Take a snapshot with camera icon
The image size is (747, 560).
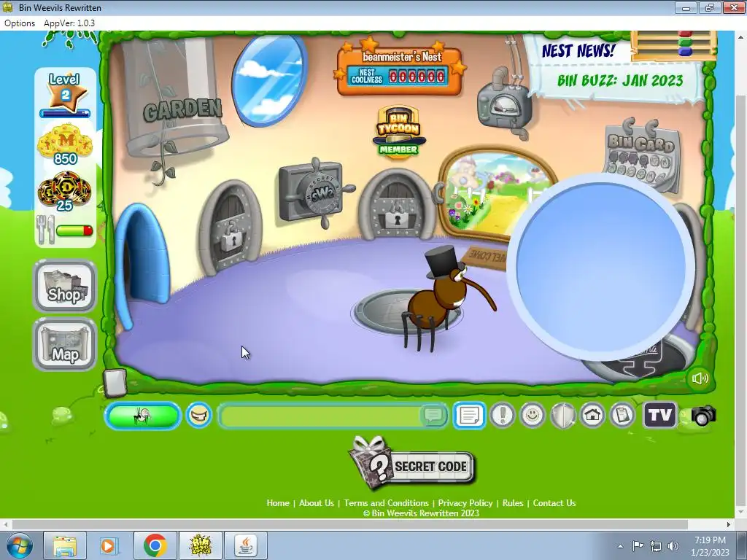pos(703,416)
